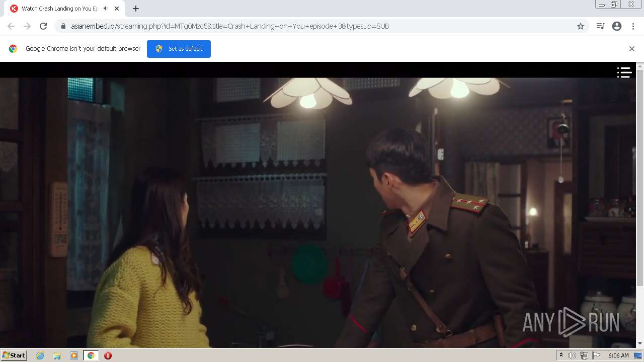Go back to the previous page
This screenshot has height=362, width=644.
[x=11, y=26]
